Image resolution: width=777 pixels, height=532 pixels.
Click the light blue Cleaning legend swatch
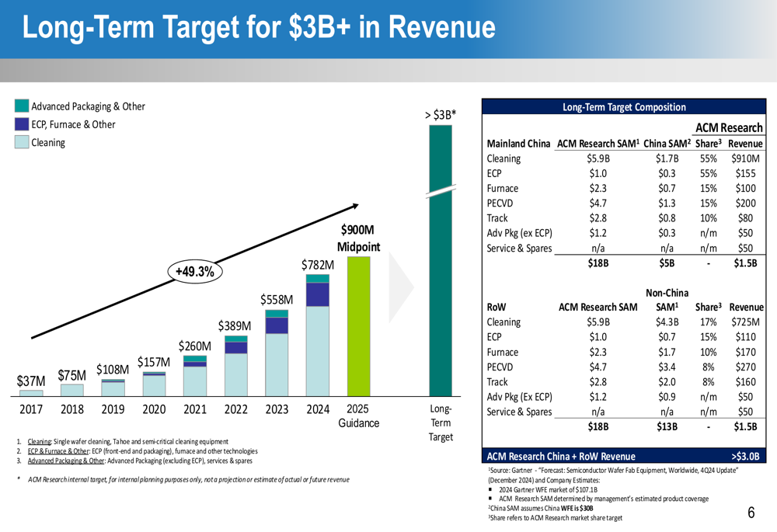22,142
